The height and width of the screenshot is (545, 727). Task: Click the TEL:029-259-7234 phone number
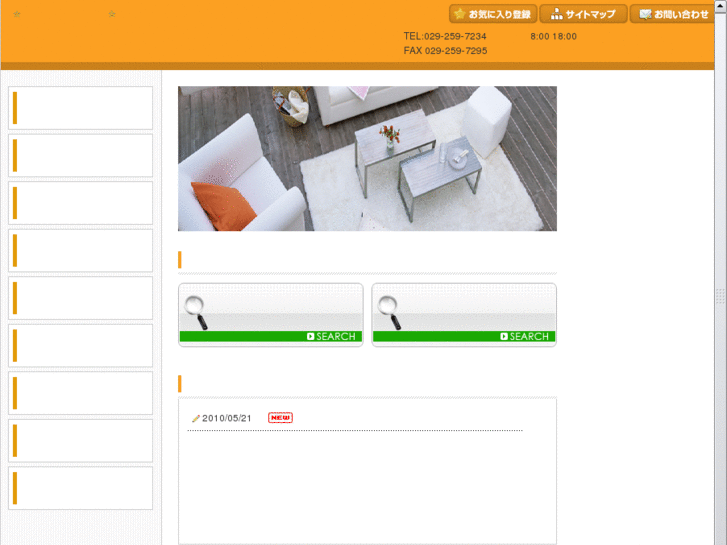pos(445,36)
